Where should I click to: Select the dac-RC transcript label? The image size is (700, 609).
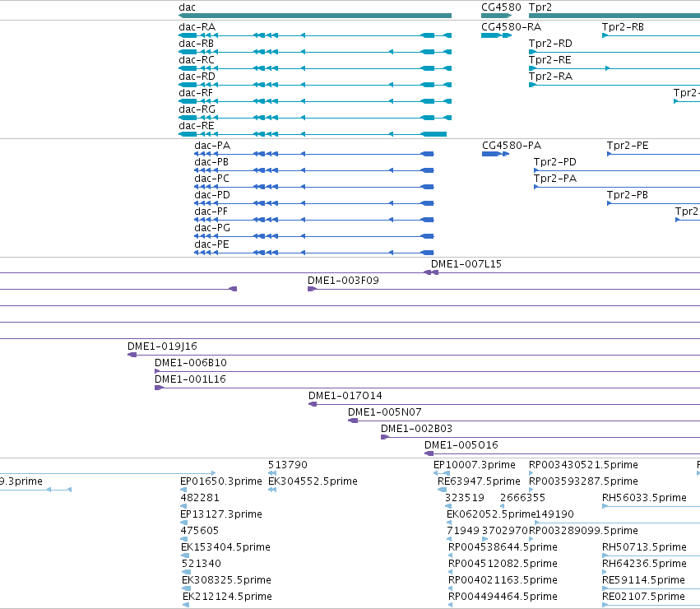pyautogui.click(x=197, y=60)
